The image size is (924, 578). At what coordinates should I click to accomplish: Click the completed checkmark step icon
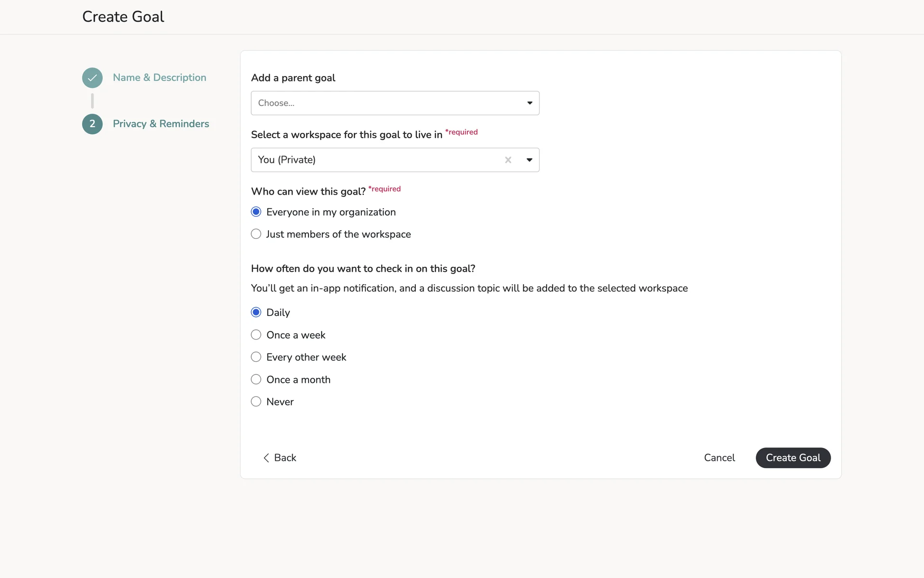pyautogui.click(x=92, y=78)
